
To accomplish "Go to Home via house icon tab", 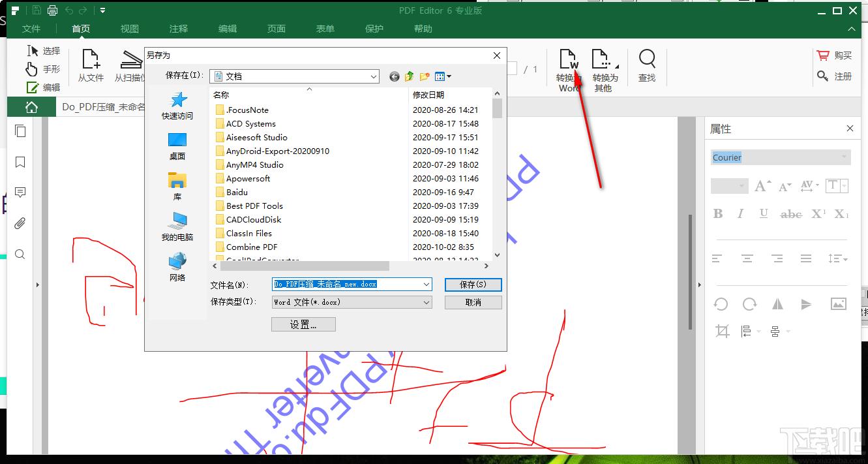I will click(31, 108).
